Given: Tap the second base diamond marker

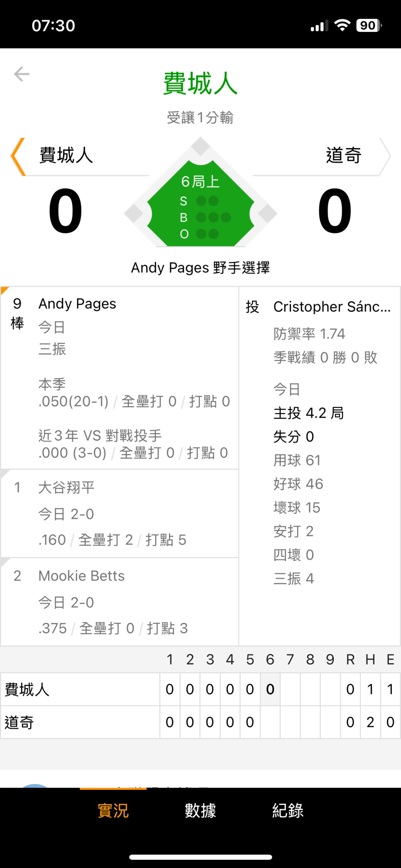Looking at the screenshot, I should [200, 146].
